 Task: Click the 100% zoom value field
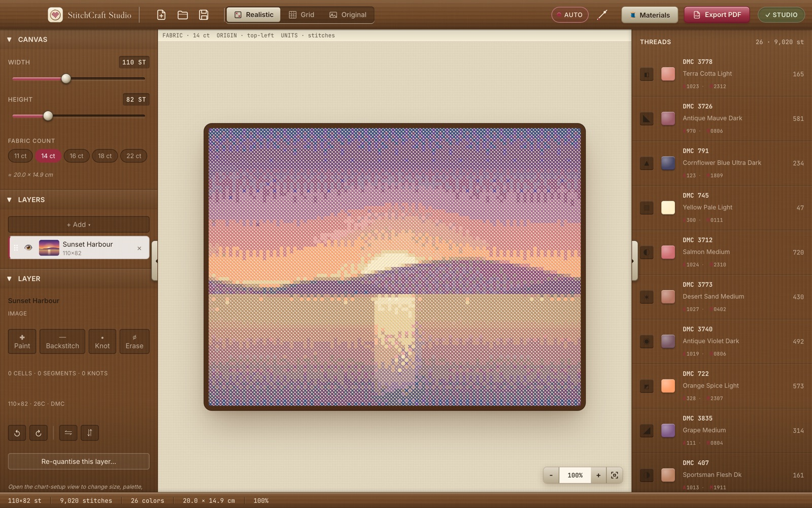pos(575,475)
